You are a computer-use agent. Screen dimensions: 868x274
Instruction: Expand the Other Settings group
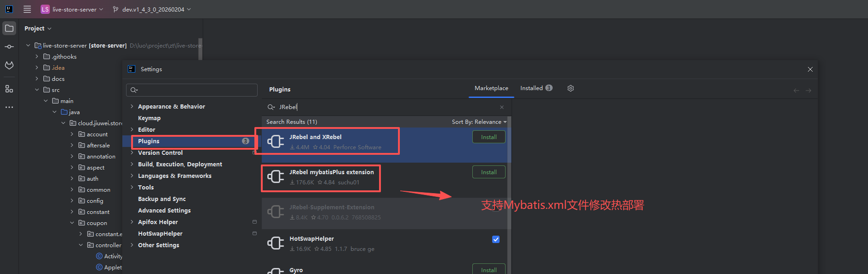coord(132,245)
